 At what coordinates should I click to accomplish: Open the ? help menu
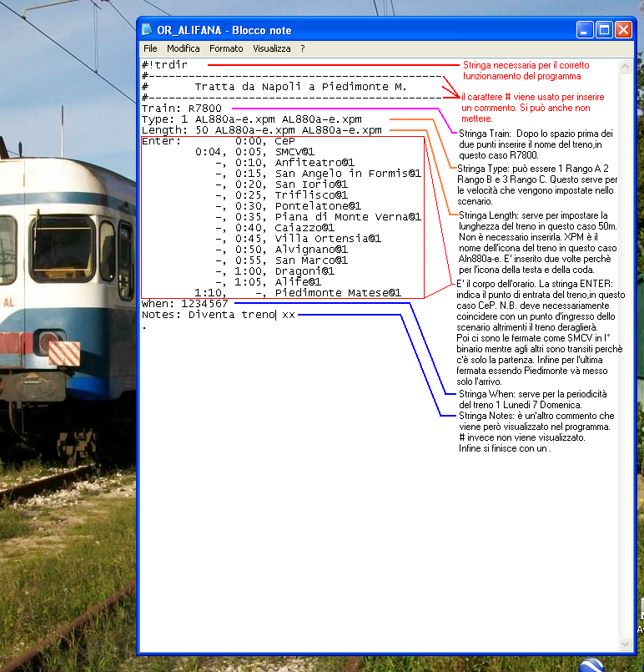[x=303, y=49]
